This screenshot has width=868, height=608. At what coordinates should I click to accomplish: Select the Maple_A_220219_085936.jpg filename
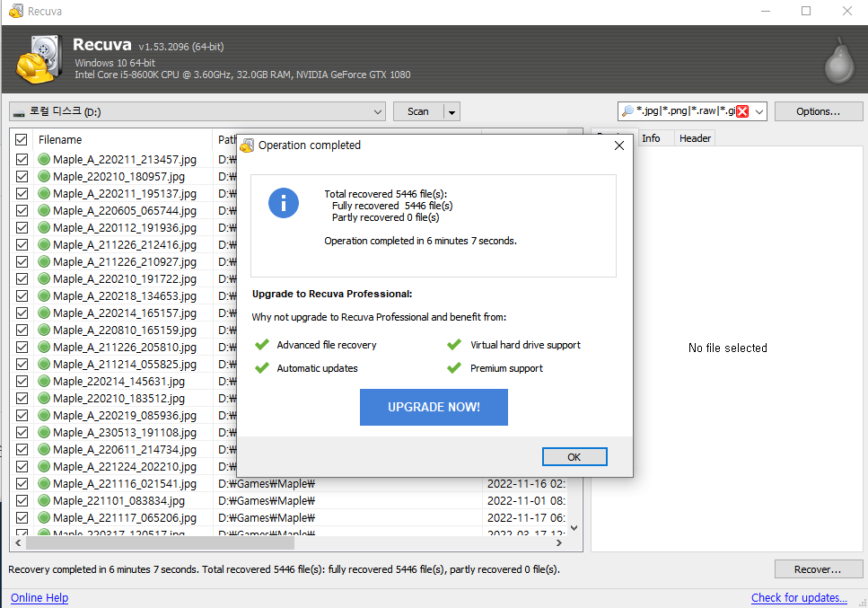[125, 415]
